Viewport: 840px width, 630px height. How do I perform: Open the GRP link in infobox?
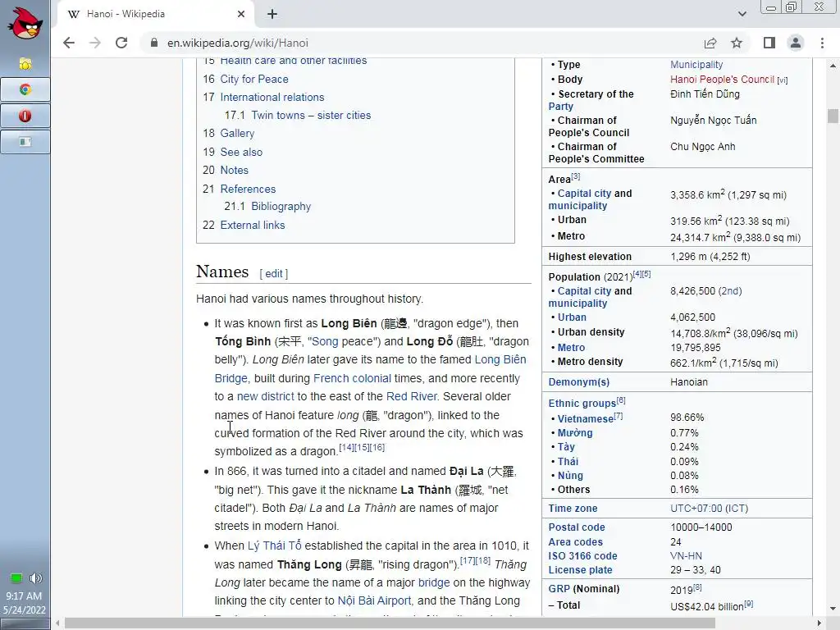tap(559, 589)
